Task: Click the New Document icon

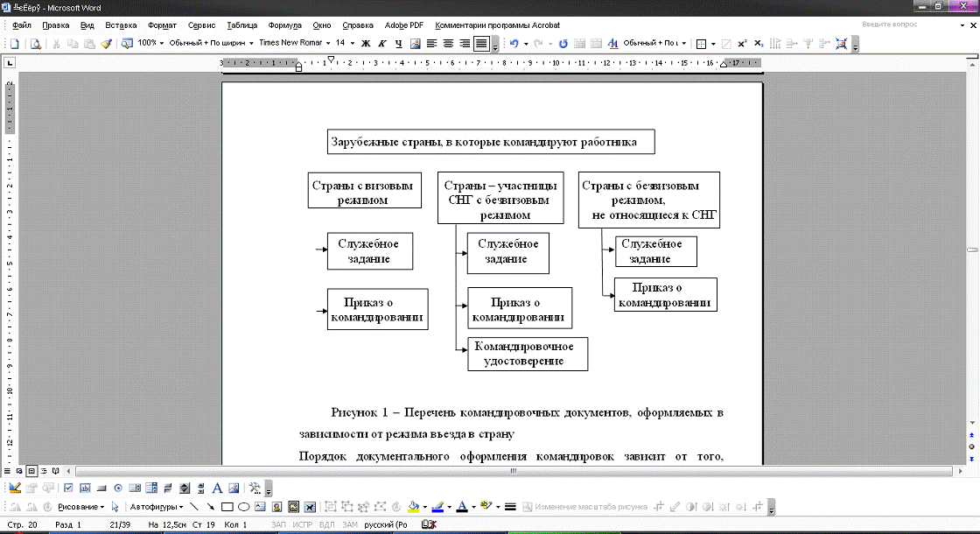Action: click(x=14, y=43)
